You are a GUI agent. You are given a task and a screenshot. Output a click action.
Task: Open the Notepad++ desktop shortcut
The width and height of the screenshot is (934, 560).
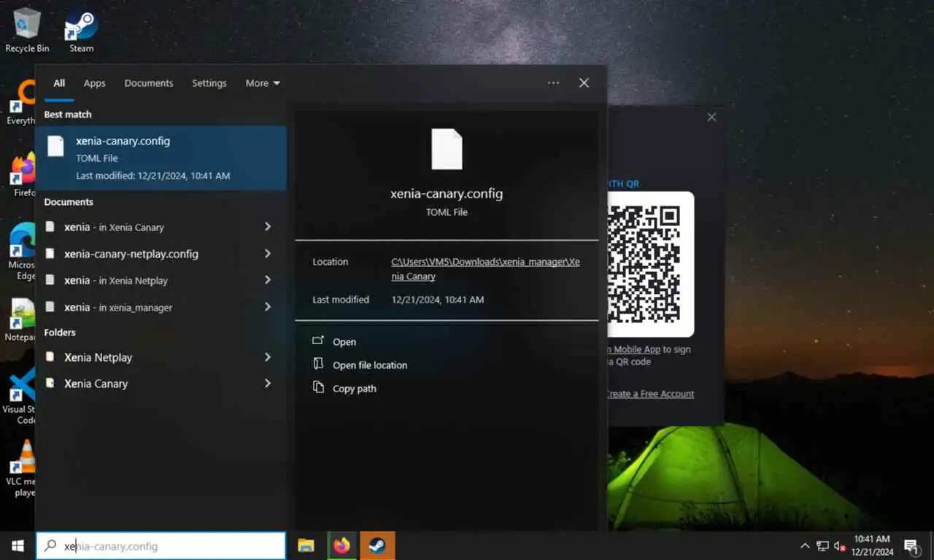coord(22,319)
